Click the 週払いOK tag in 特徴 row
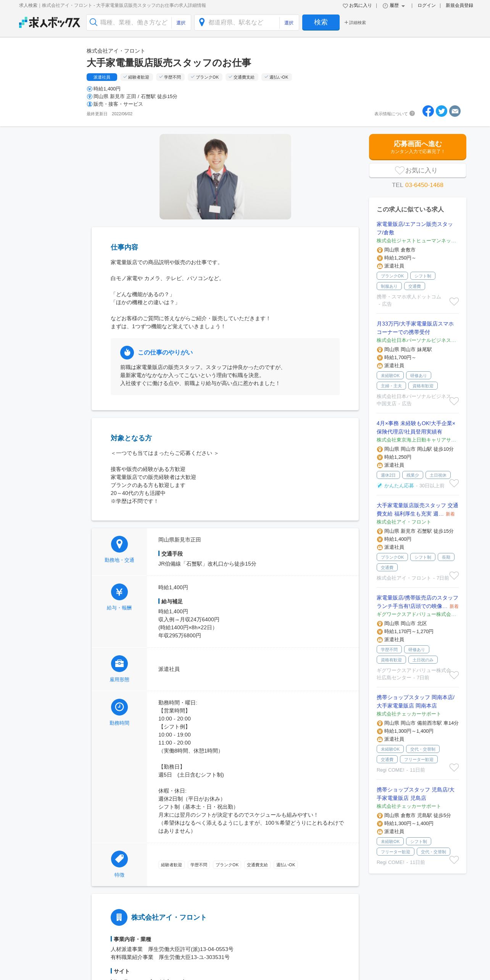 click(286, 865)
